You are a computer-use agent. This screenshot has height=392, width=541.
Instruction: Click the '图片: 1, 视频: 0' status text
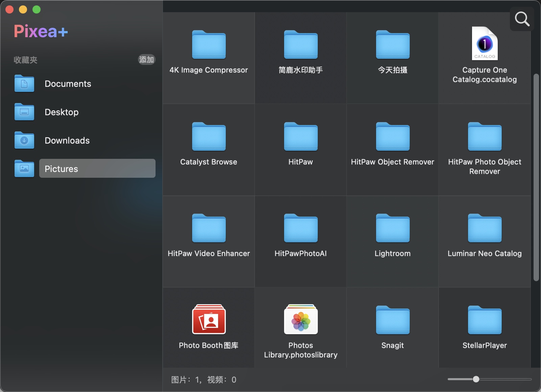pos(204,380)
